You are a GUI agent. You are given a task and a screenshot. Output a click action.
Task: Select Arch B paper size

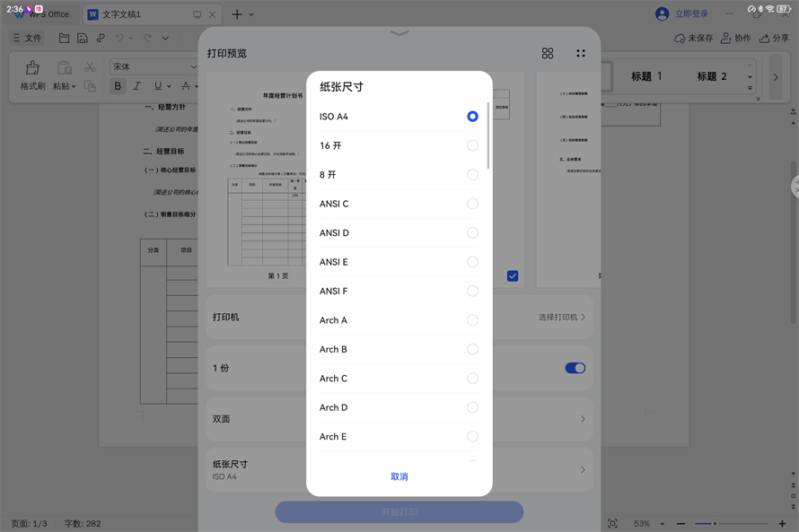coord(399,349)
